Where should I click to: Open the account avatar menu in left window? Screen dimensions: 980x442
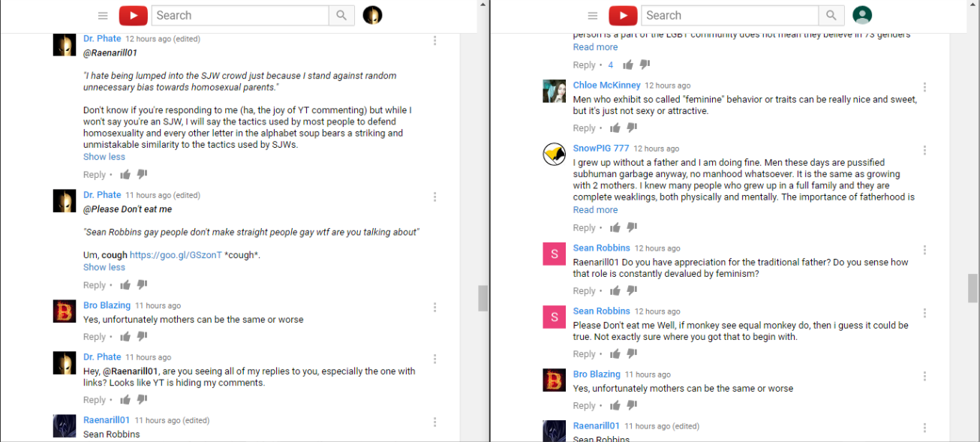click(372, 15)
